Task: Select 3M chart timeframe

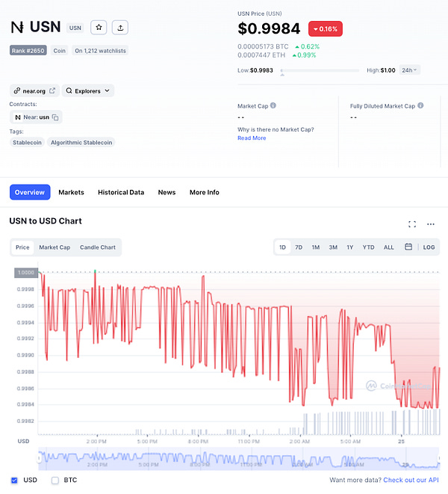Action: pos(333,247)
